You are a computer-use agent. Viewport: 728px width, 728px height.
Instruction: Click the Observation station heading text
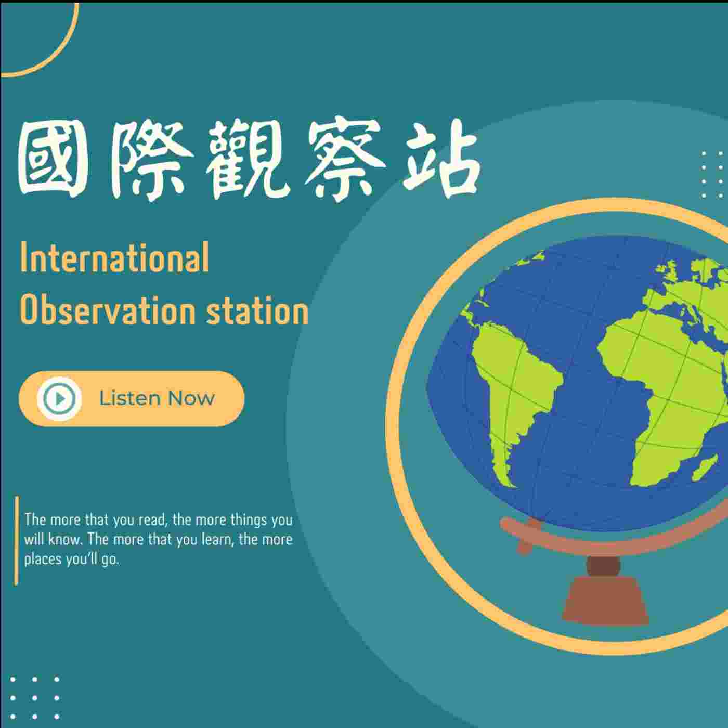point(164,310)
